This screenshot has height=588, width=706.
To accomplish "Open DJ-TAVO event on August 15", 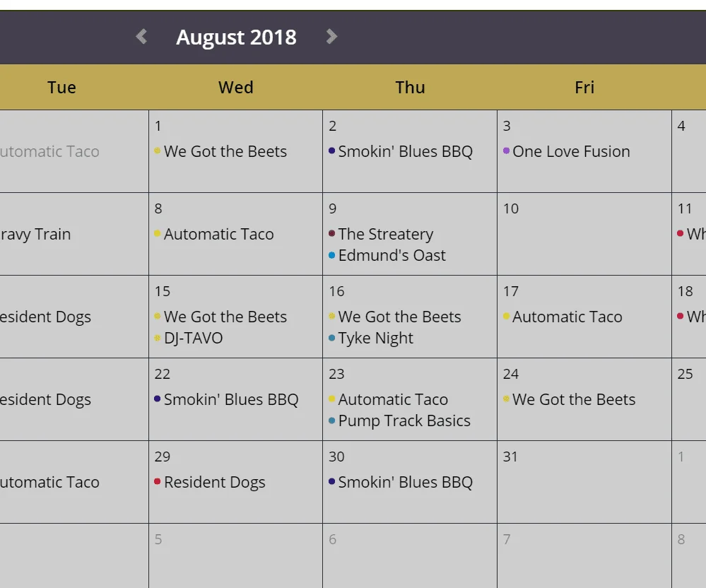I will coord(193,338).
